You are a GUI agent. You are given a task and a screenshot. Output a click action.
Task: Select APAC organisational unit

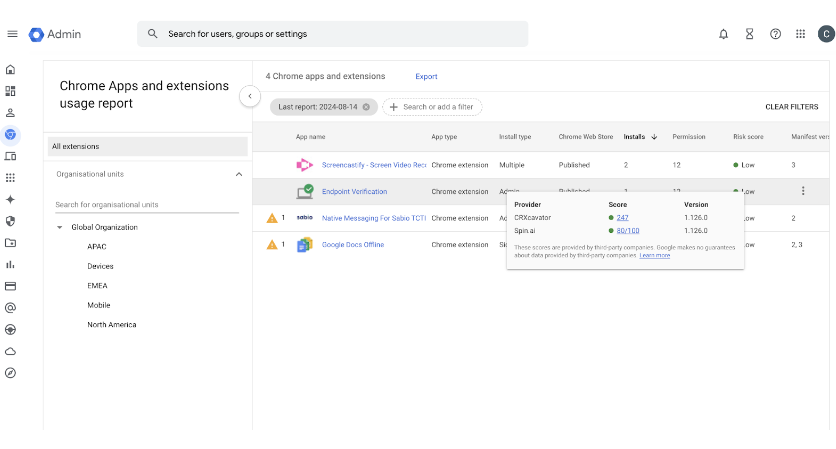[97, 247]
